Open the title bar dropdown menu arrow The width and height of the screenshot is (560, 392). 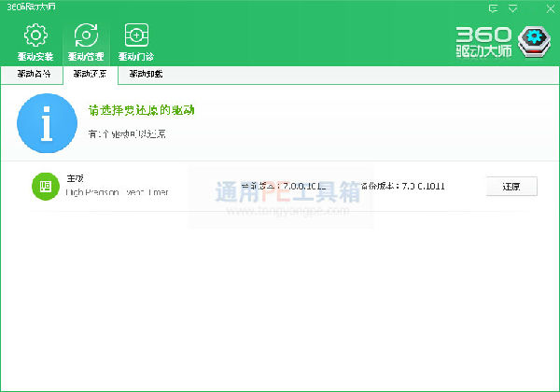512,8
